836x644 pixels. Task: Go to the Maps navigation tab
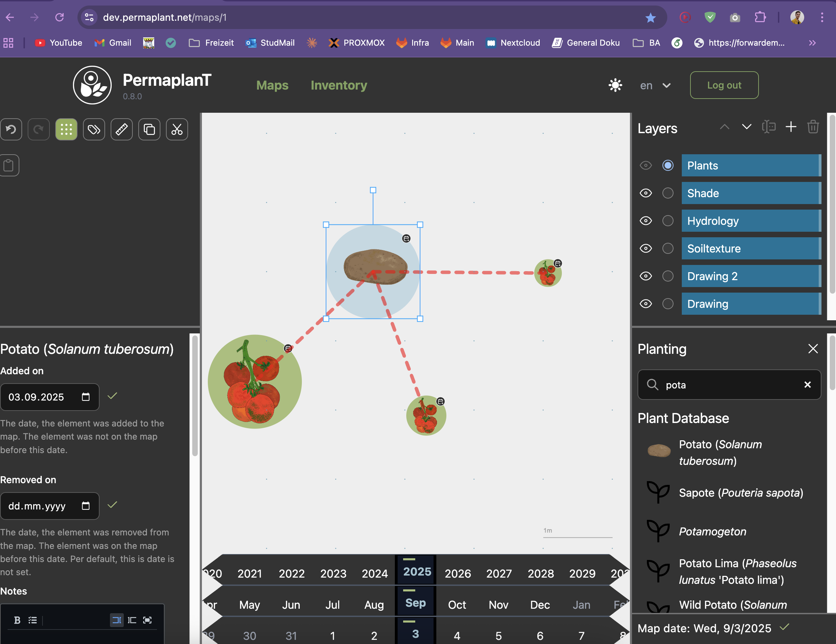click(272, 85)
